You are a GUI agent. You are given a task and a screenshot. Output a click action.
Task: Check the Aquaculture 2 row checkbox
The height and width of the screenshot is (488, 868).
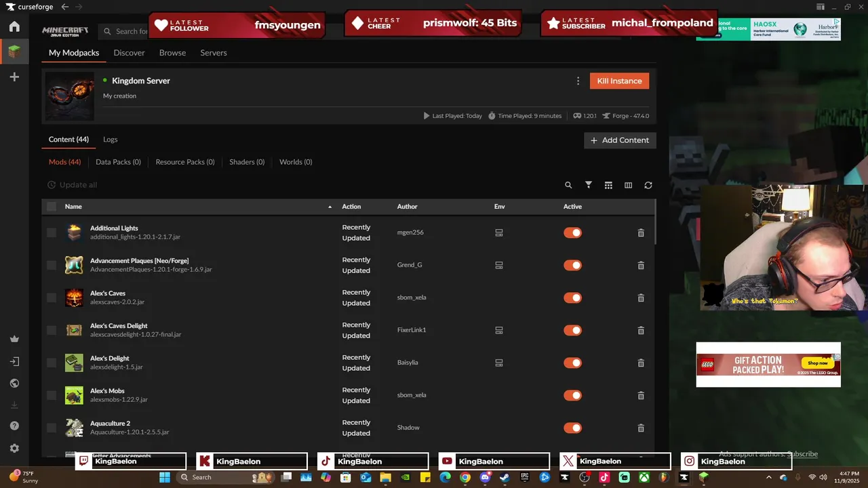(x=52, y=428)
